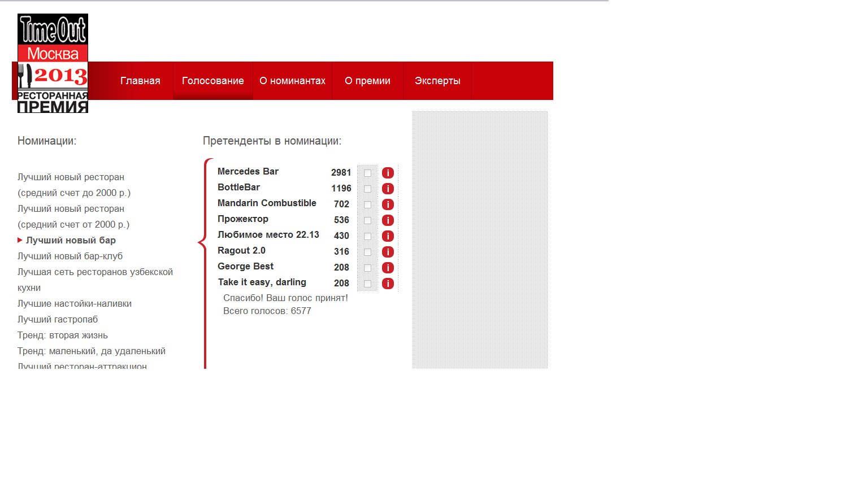The image size is (868, 488).
Task: Select Mandarin Combustible checkbox
Action: pos(367,204)
